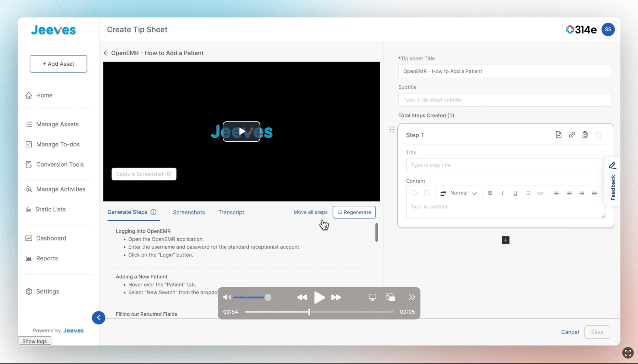Open Manage Activities page

(56, 189)
